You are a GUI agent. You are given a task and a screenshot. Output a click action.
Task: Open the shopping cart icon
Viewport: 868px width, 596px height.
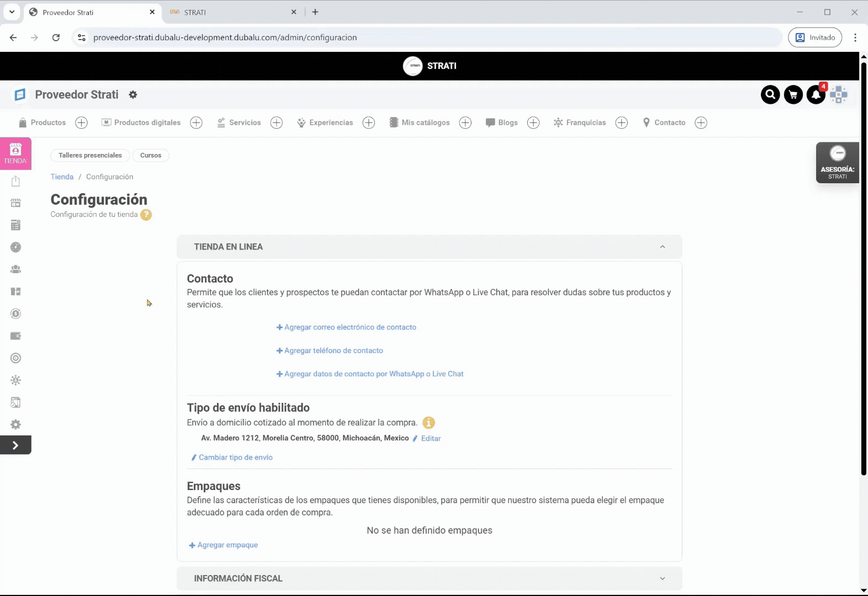[793, 95]
